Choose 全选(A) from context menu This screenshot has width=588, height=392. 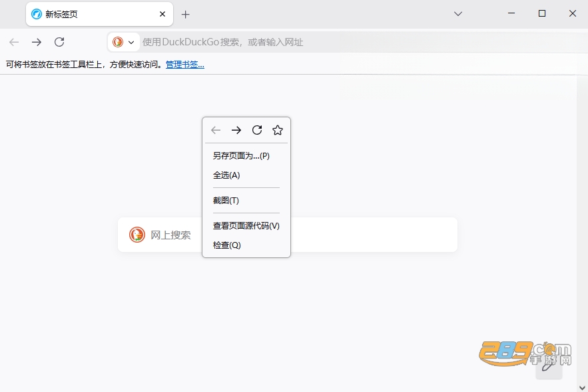click(x=246, y=175)
